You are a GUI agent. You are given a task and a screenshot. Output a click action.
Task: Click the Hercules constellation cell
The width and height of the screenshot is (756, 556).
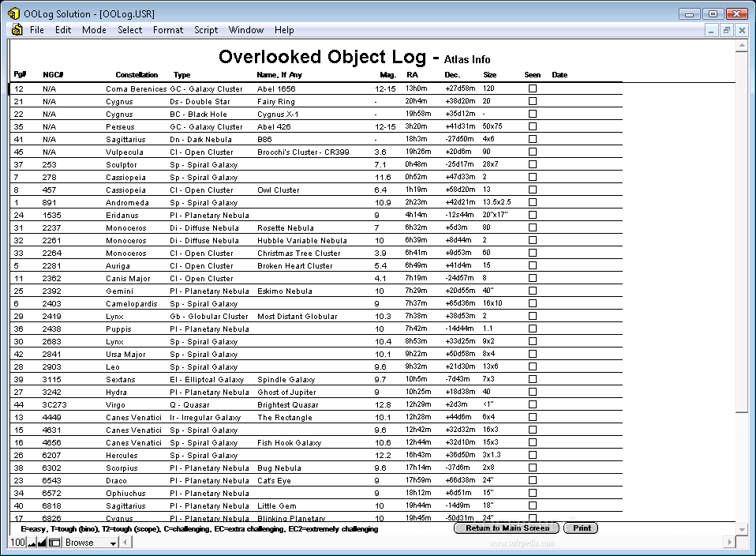point(122,455)
